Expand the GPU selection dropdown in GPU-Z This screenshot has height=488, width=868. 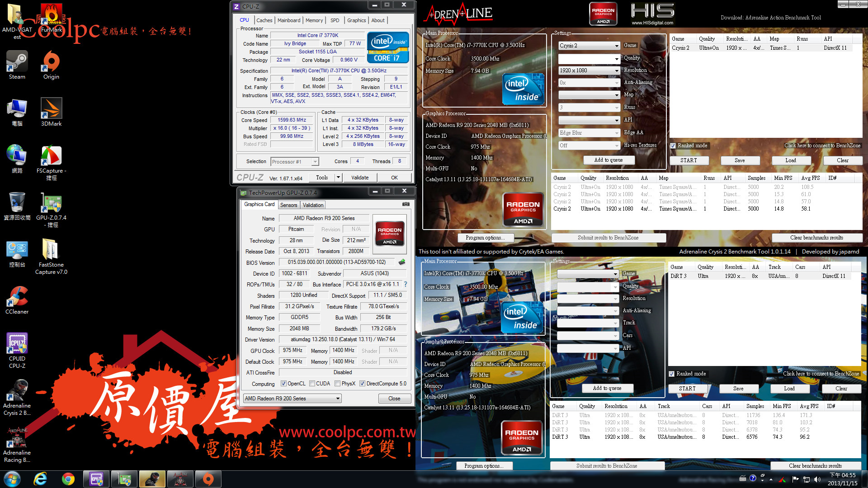tap(292, 399)
